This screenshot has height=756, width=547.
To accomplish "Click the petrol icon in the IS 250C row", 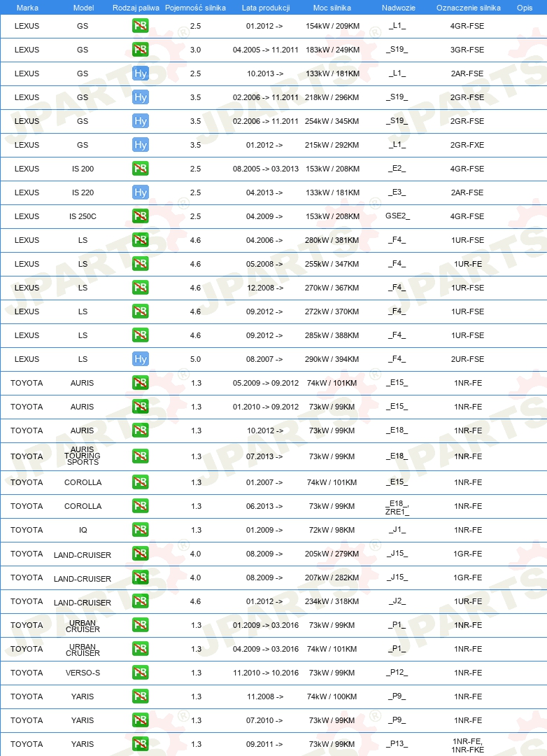I will pos(140,216).
